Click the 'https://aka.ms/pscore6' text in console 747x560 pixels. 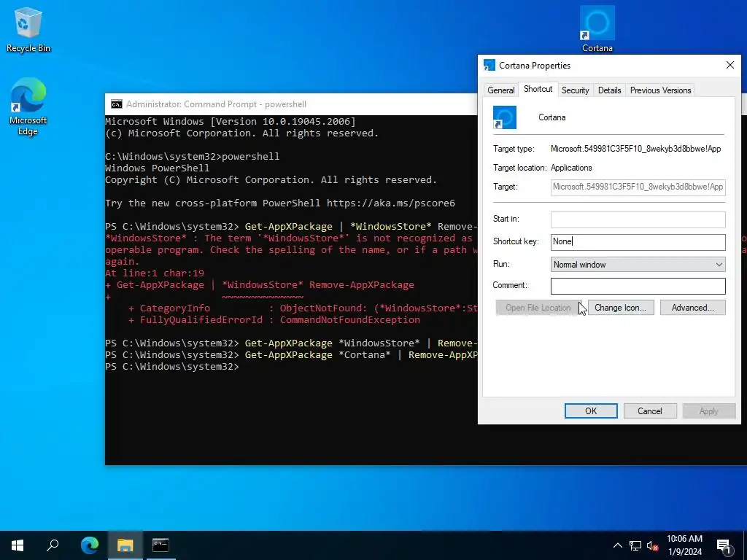391,203
